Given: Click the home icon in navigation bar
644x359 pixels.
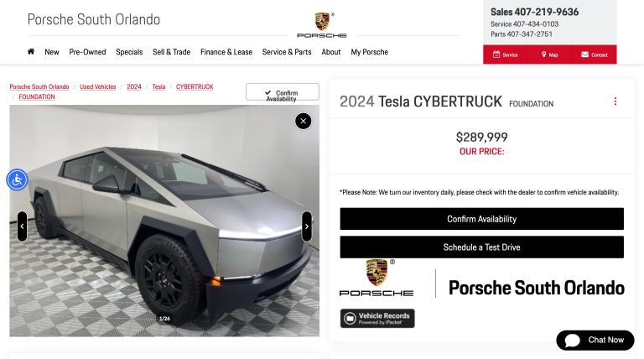Looking at the screenshot, I should [31, 52].
